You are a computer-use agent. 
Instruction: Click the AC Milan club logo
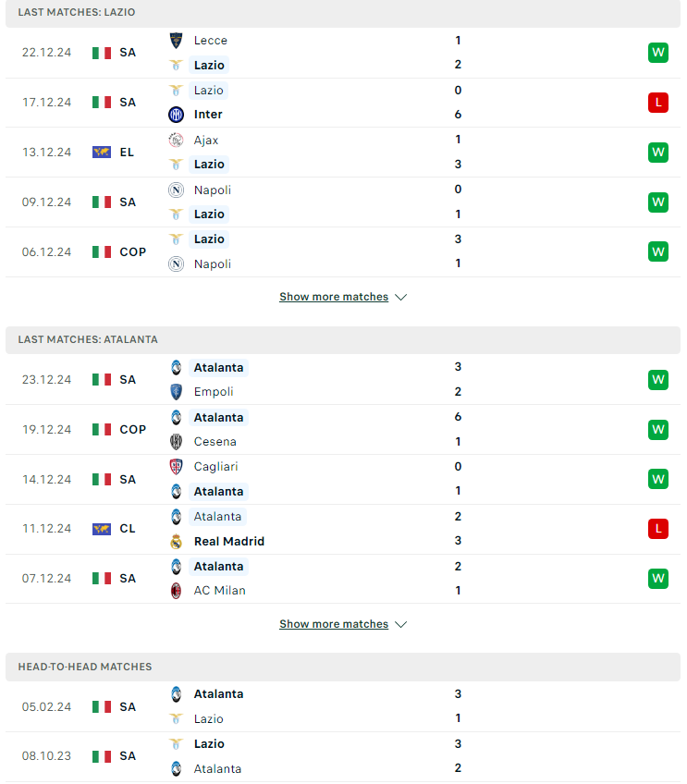click(x=176, y=591)
